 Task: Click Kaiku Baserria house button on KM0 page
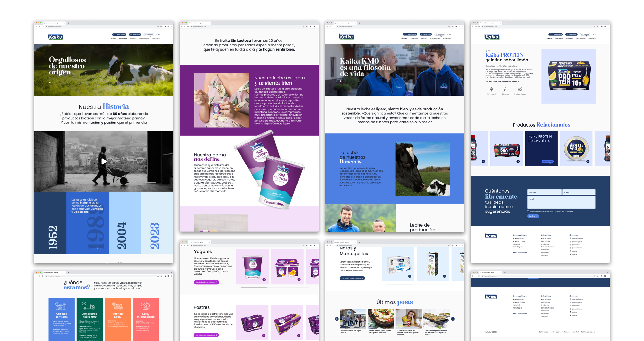click(410, 34)
